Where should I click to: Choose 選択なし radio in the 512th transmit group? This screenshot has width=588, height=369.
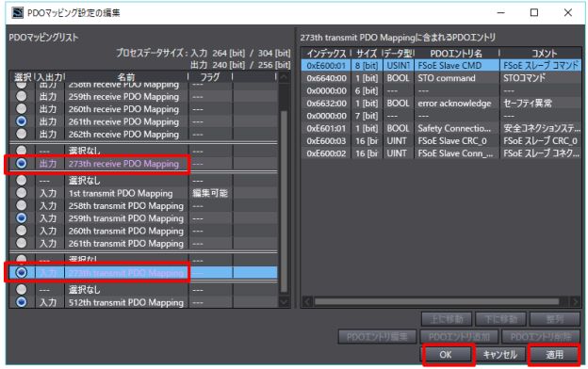point(22,289)
